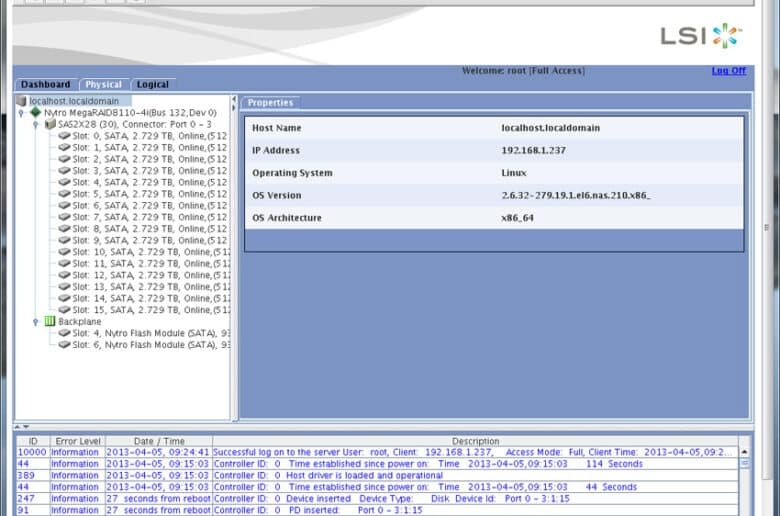Select the Properties tab
Screen dimensions: 780x516
click(271, 103)
